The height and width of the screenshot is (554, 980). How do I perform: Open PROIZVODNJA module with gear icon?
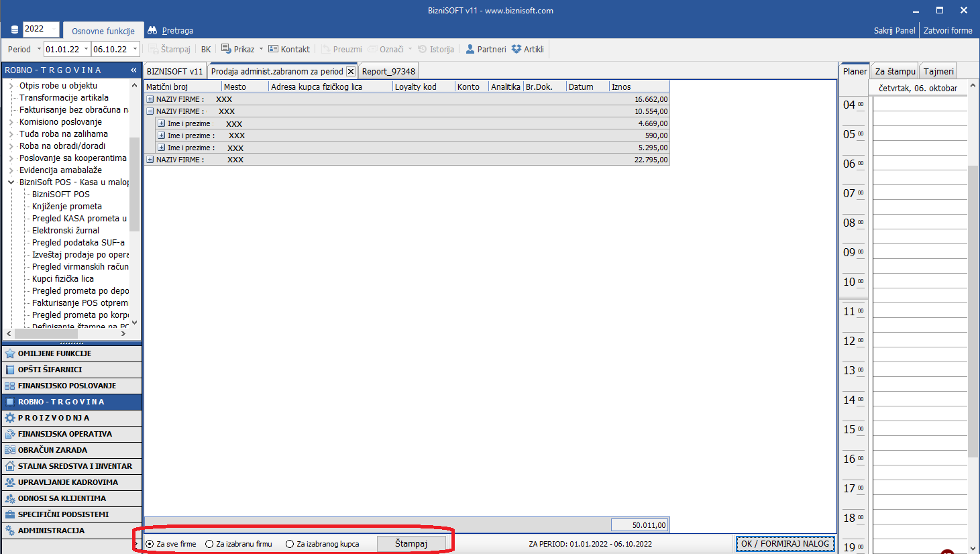click(x=10, y=418)
